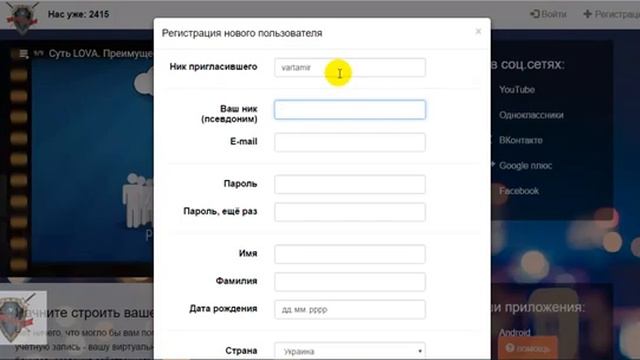Image resolution: width=640 pixels, height=360 pixels.
Task: Click the Android app link
Action: 515,332
